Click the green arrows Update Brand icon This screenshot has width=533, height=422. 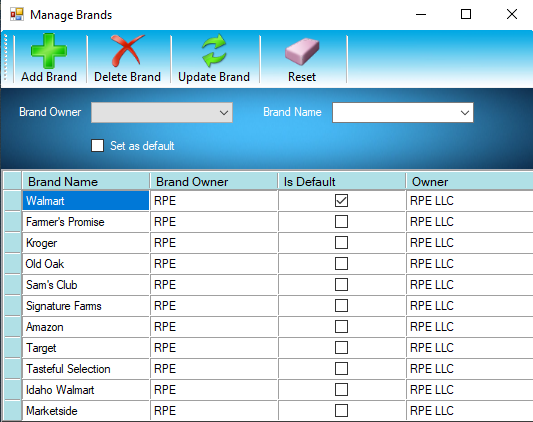(214, 51)
